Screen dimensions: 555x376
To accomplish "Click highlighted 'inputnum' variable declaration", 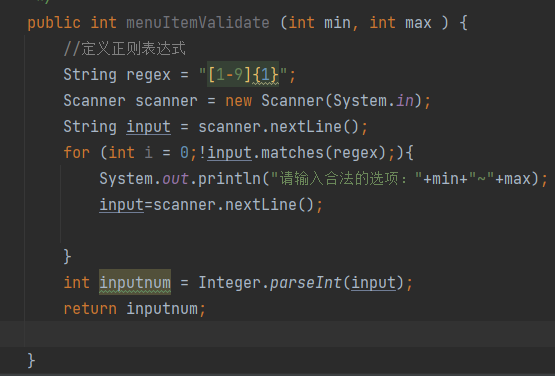I will pos(135,283).
